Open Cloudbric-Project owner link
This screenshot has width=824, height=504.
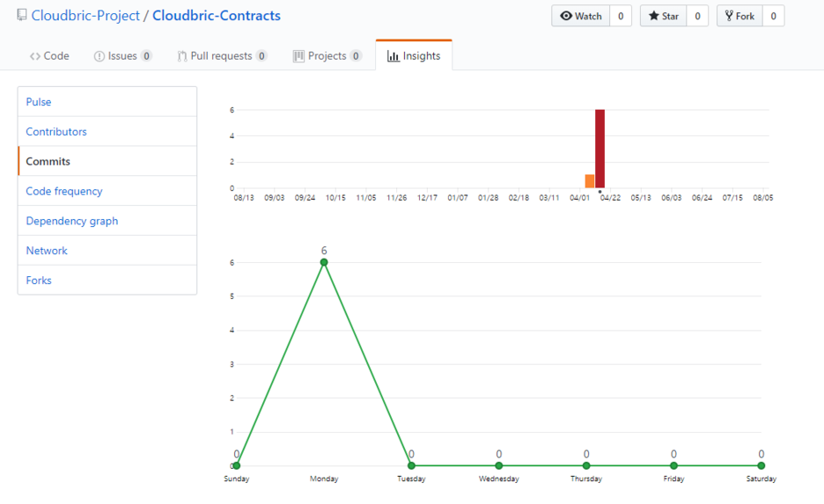click(85, 16)
